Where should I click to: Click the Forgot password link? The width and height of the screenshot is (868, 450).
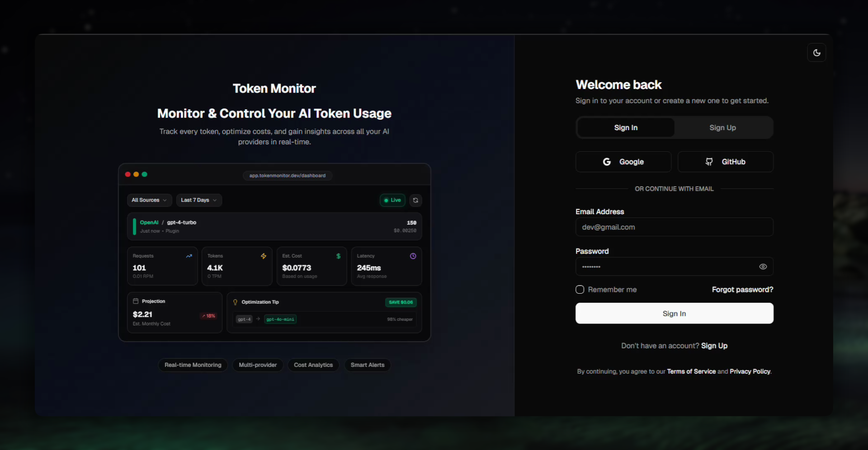pos(743,290)
